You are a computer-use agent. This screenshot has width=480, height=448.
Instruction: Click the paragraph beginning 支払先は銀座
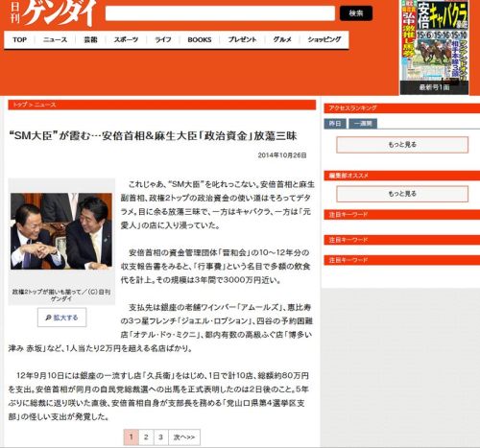coord(160,328)
